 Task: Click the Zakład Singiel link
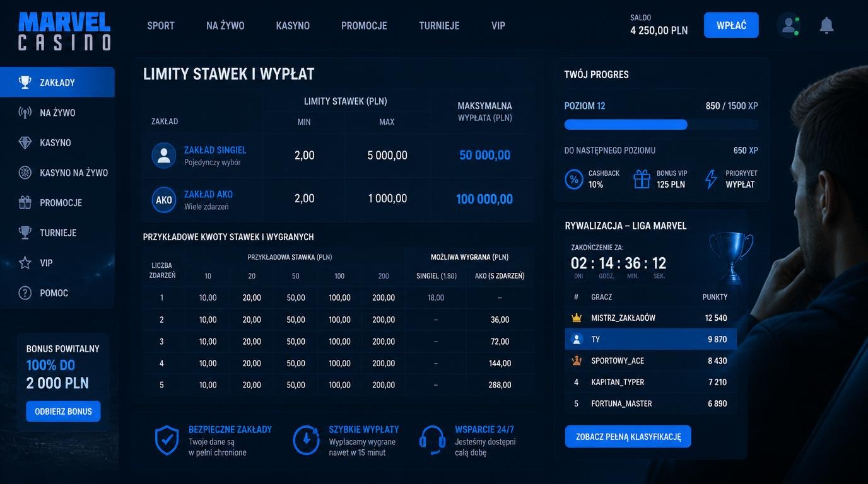[215, 150]
